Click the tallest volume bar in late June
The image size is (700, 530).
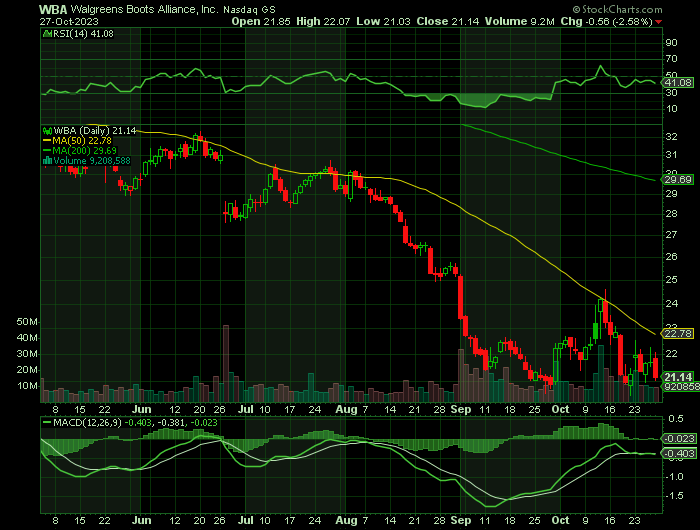tap(226, 363)
